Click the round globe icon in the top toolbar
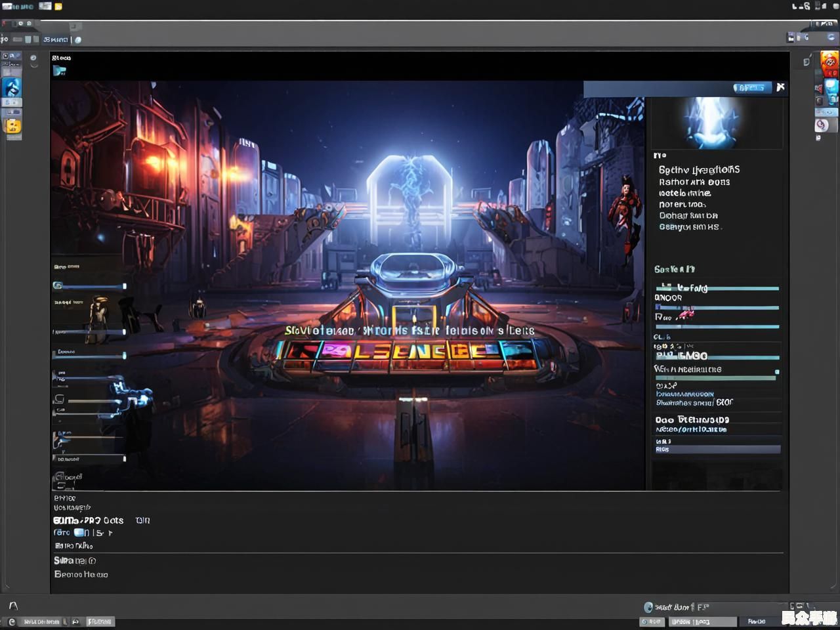Image resolution: width=840 pixels, height=630 pixels. (78, 40)
